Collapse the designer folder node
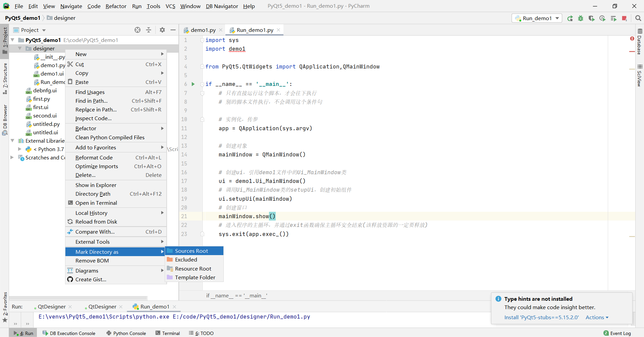Image resolution: width=644 pixels, height=337 pixels. 20,48
